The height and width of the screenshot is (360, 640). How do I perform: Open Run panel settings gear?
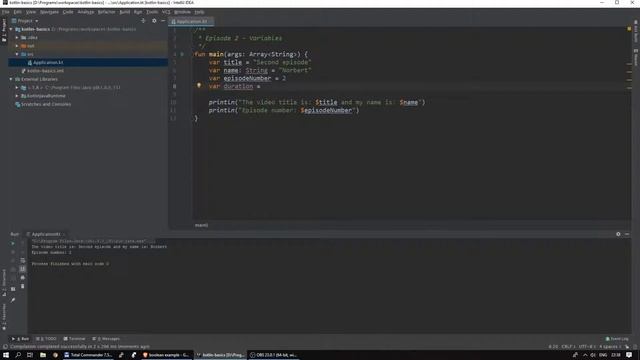point(618,234)
